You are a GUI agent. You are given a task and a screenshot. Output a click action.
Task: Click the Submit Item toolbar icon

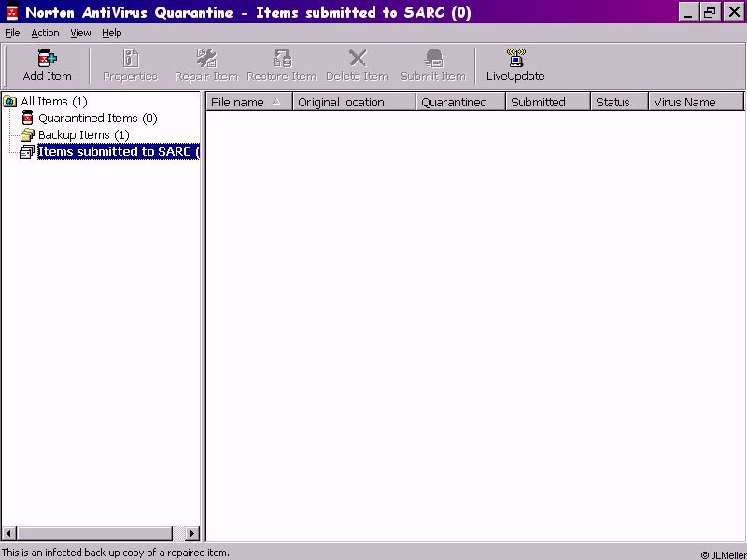click(433, 58)
